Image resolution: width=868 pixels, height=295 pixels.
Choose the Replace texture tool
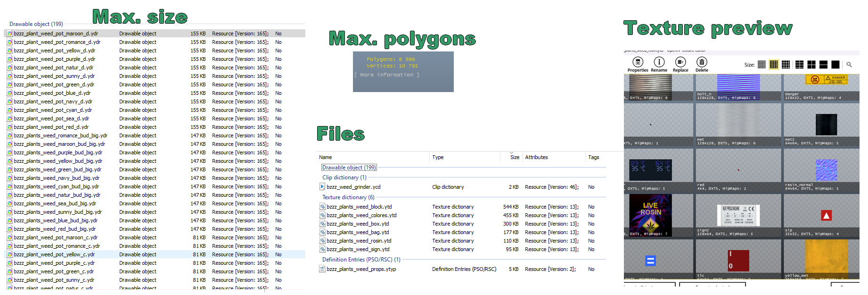(x=680, y=65)
